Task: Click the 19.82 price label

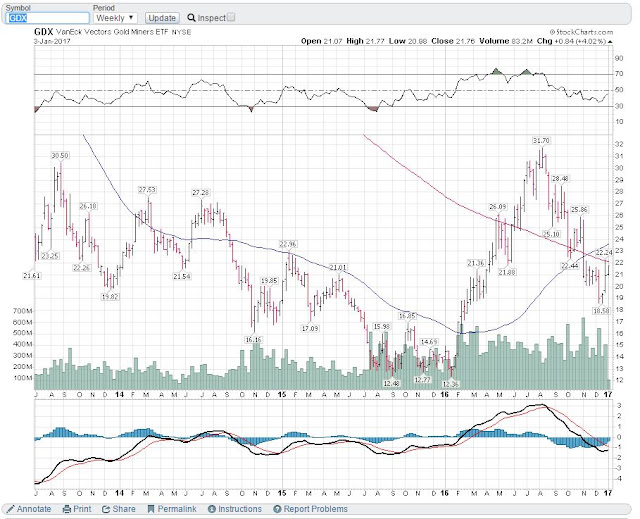Action: pyautogui.click(x=110, y=297)
